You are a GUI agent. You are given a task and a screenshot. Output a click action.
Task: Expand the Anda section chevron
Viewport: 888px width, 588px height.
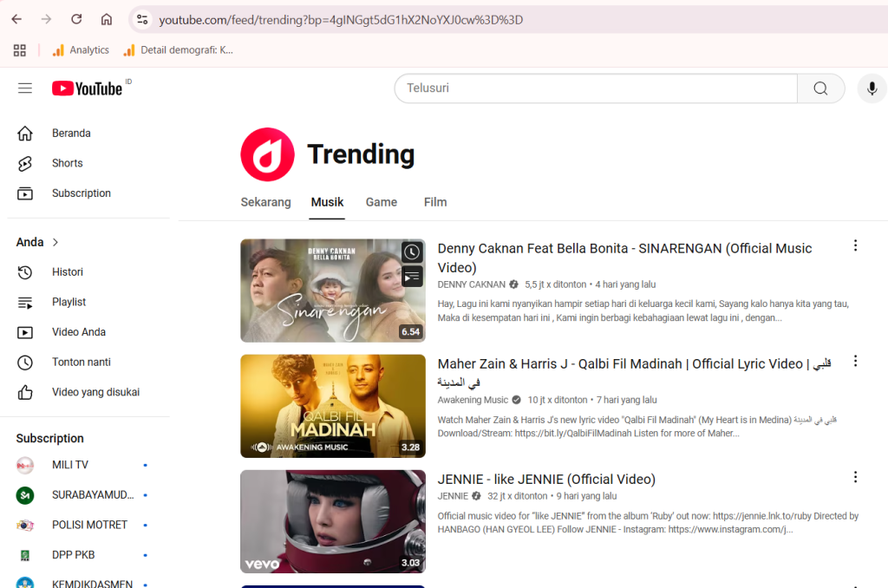[55, 243]
